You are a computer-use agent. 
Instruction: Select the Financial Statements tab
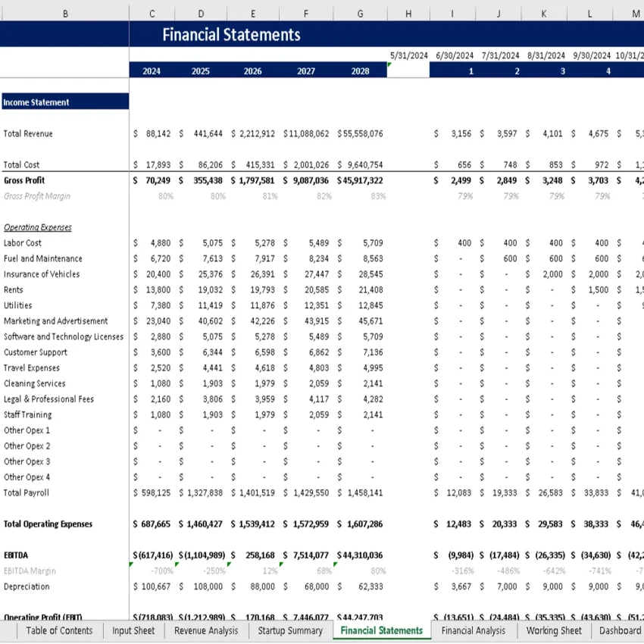pos(382,630)
